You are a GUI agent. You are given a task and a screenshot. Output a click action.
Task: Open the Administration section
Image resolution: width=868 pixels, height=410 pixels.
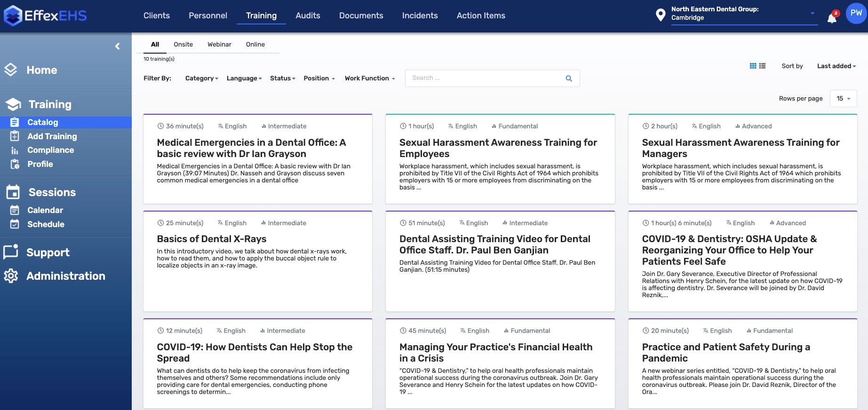(65, 276)
